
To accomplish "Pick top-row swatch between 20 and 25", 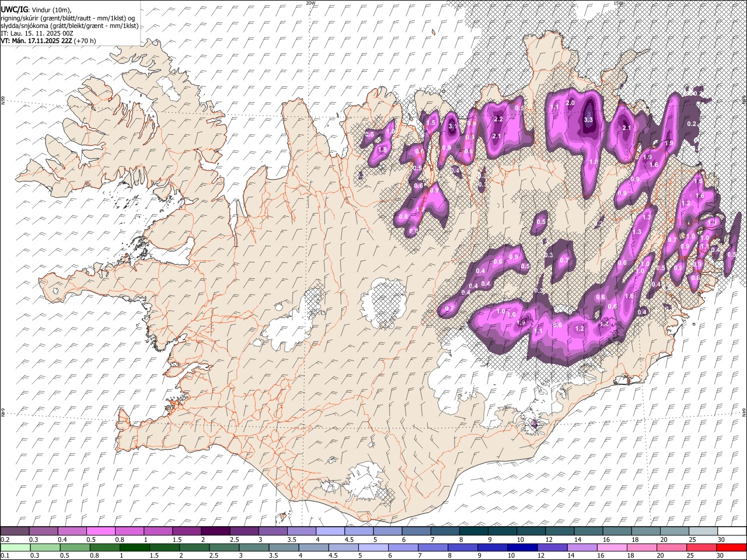I will [x=674, y=531].
